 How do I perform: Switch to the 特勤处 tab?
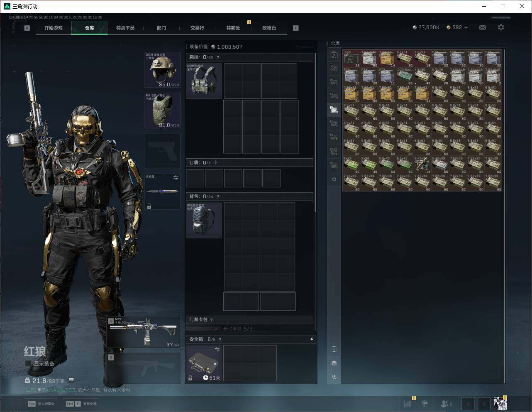click(x=233, y=28)
